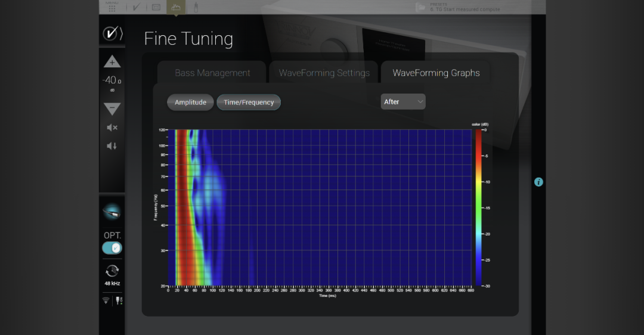Open the After dropdown

tap(403, 102)
